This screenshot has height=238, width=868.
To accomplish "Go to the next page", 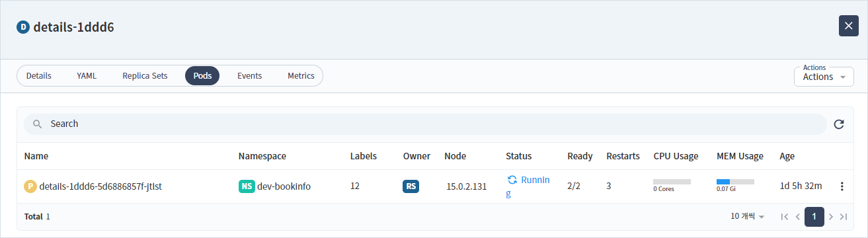I will pos(831,217).
